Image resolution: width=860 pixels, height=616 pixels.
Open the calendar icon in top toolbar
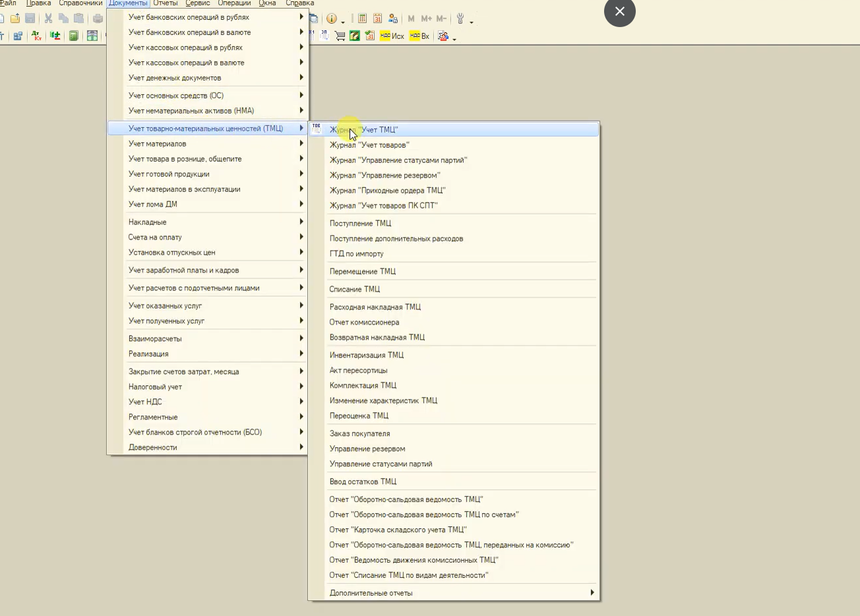tap(377, 18)
